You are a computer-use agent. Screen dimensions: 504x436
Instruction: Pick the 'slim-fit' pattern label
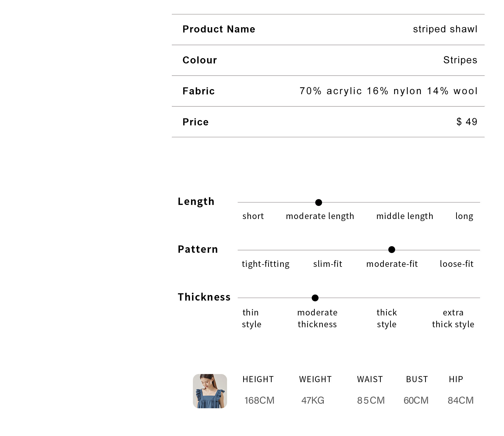328,264
